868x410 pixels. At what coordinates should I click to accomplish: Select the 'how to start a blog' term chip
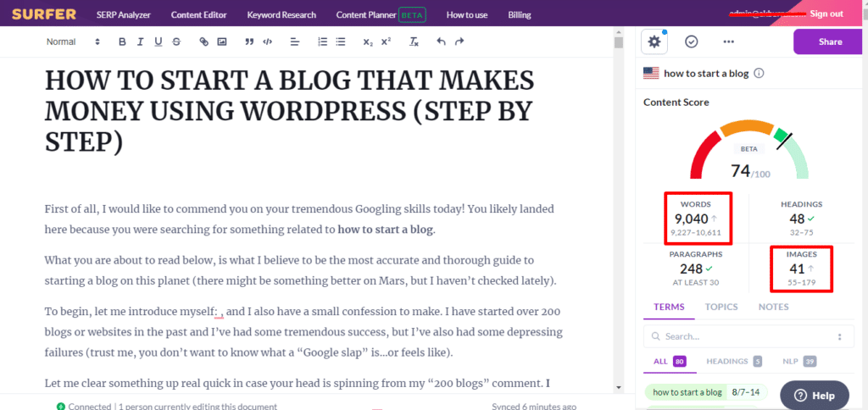coord(706,392)
